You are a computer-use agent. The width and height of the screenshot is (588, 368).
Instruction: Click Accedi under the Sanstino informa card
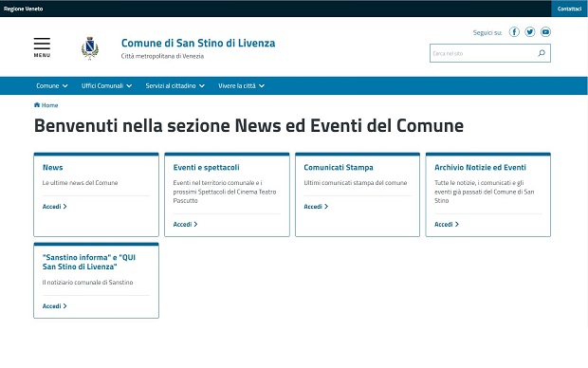pyautogui.click(x=54, y=305)
